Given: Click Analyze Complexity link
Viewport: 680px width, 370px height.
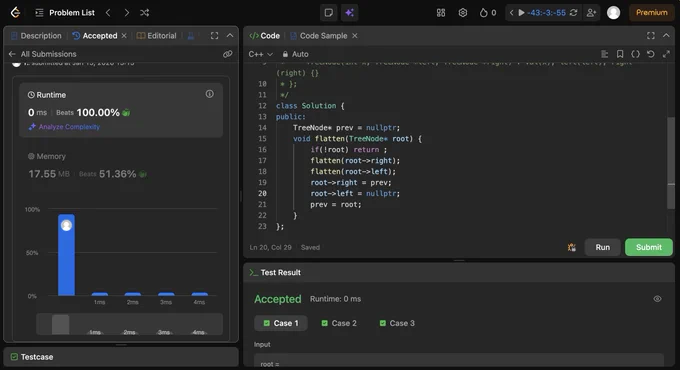Looking at the screenshot, I should coord(65,127).
